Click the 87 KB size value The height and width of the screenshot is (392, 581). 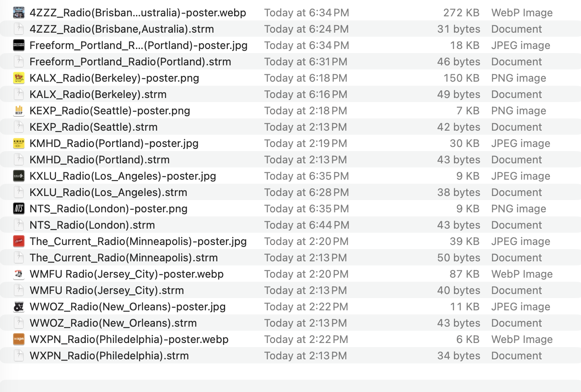[x=465, y=274]
